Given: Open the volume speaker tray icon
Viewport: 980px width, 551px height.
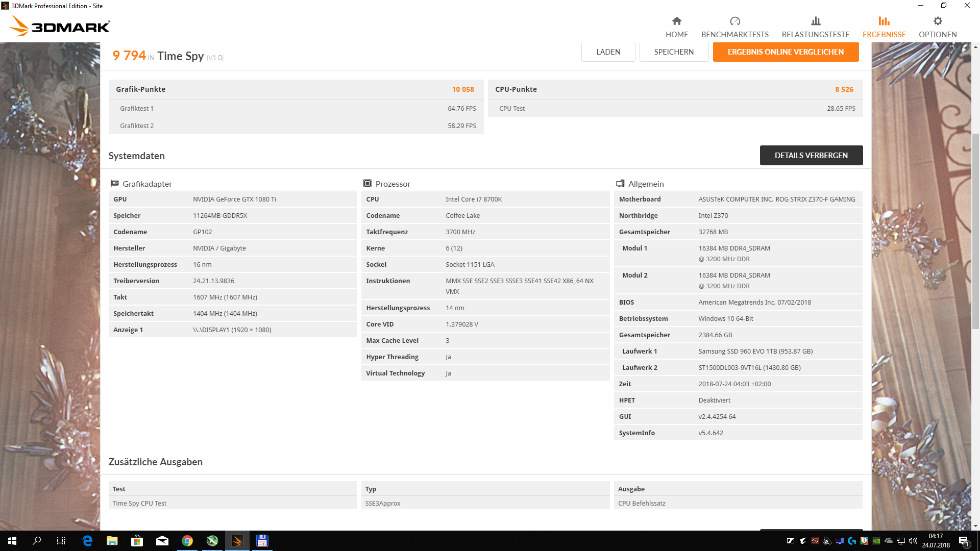Looking at the screenshot, I should pos(913,541).
